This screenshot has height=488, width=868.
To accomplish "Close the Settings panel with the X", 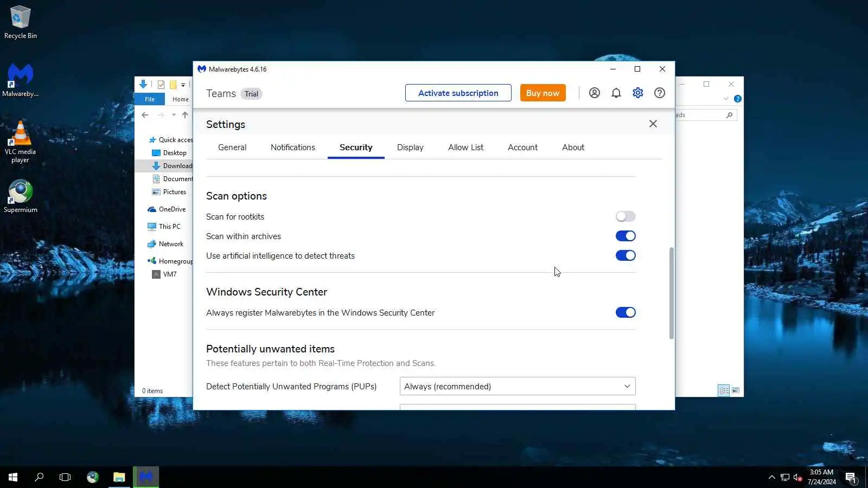I will [x=653, y=124].
